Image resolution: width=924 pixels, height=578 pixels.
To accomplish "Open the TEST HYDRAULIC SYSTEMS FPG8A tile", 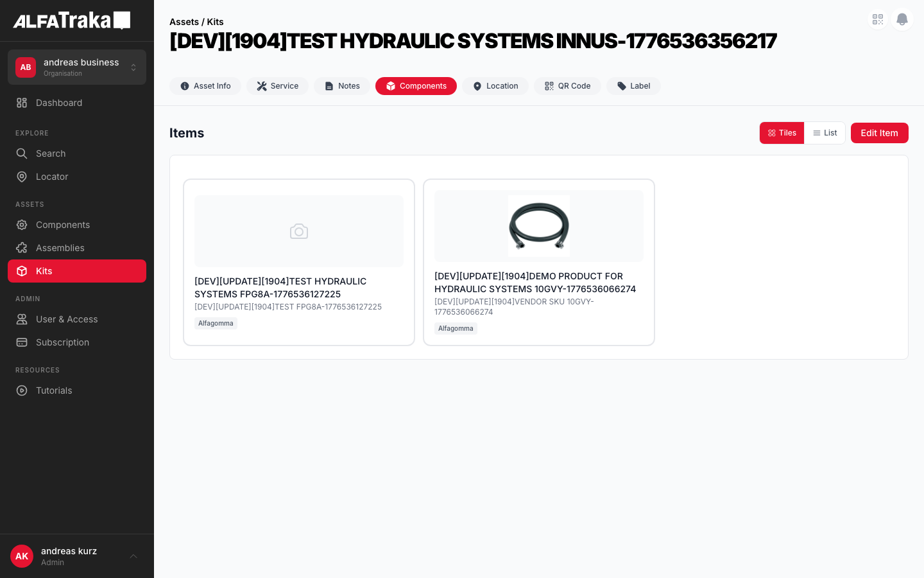I will (299, 287).
